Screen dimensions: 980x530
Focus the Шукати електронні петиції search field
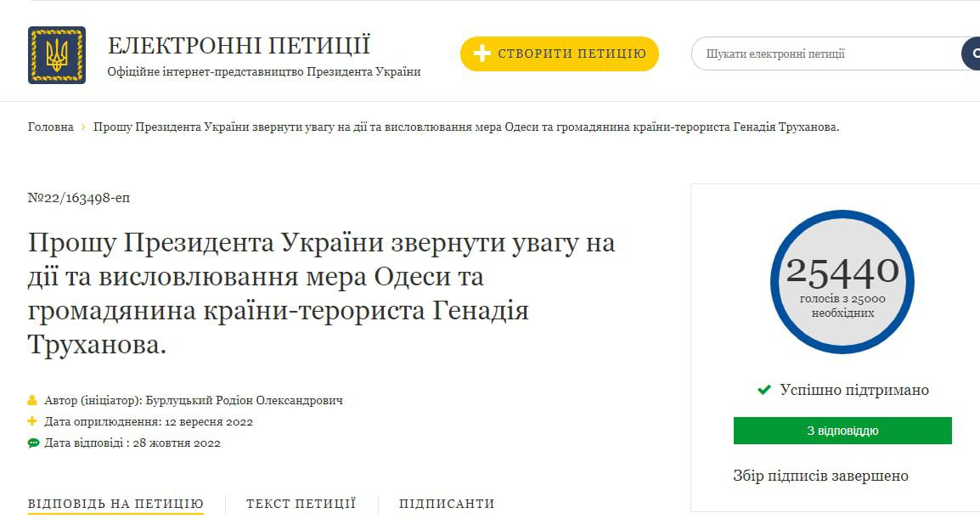point(824,54)
